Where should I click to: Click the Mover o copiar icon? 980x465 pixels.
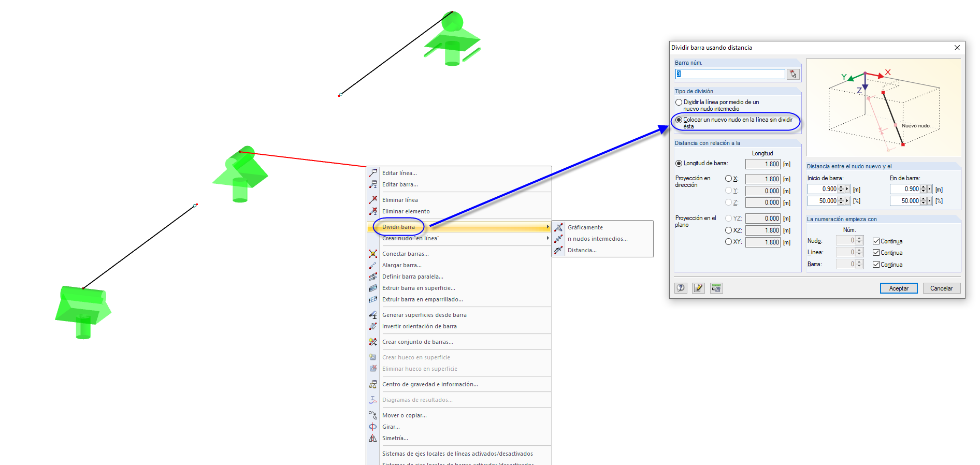point(373,415)
